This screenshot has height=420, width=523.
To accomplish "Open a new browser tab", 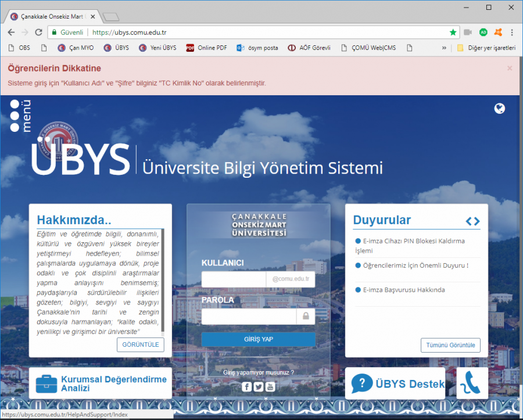I will [x=111, y=17].
